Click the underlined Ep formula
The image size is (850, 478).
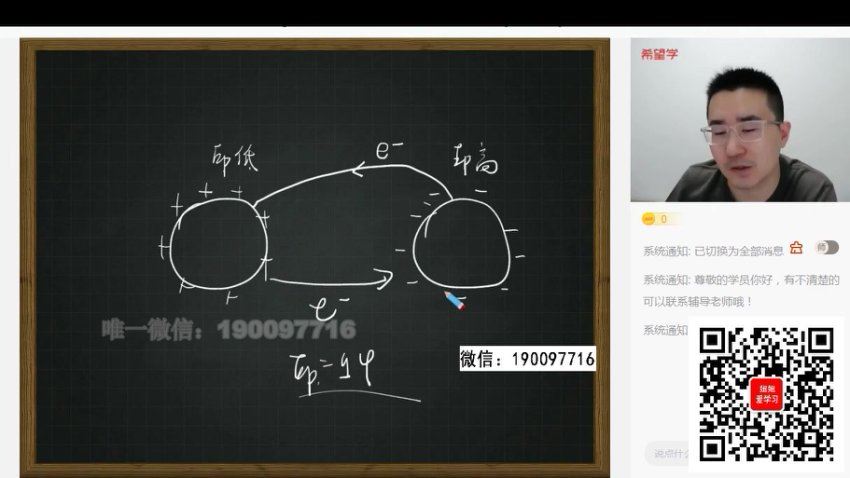(x=326, y=376)
